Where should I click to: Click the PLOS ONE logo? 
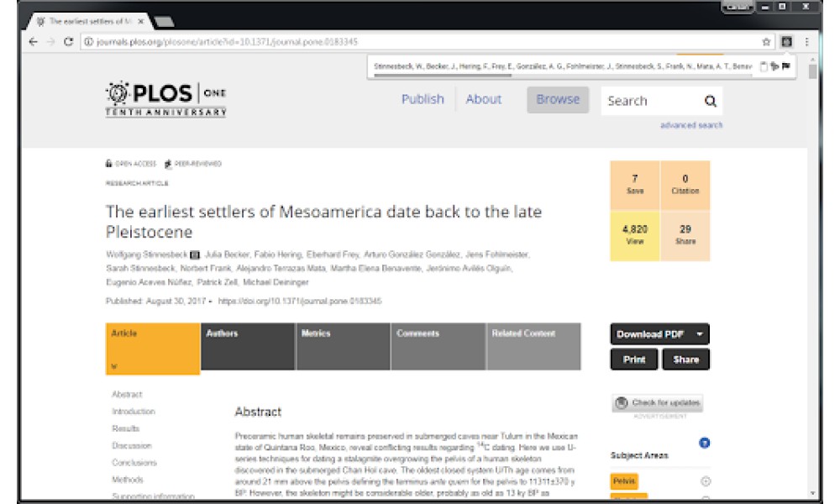pos(165,99)
